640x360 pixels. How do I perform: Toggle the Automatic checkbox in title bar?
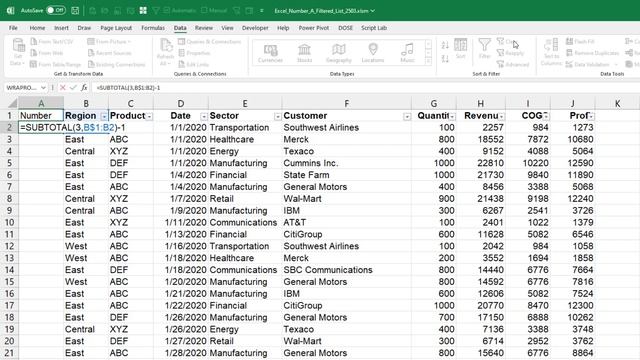click(x=167, y=11)
